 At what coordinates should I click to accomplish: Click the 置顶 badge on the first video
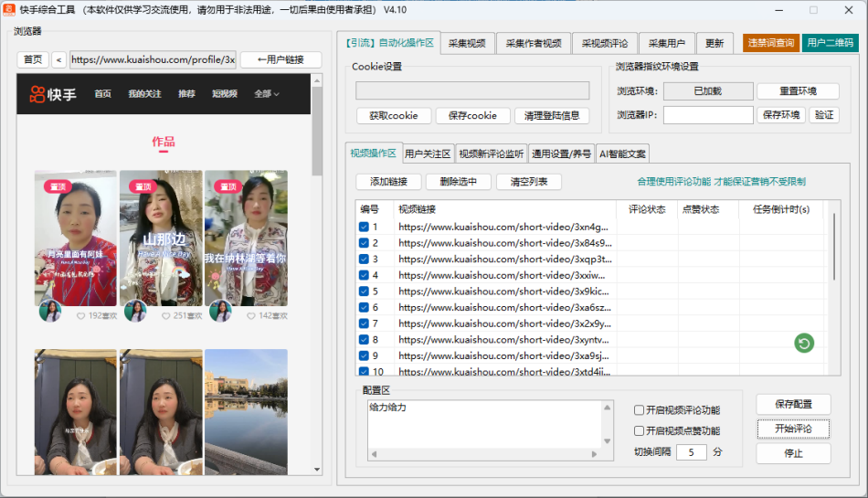click(58, 186)
